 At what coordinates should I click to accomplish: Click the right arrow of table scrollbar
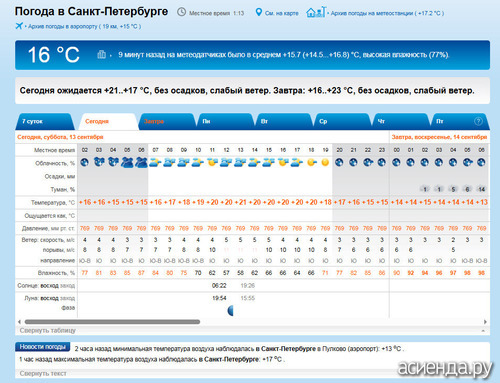point(485,322)
